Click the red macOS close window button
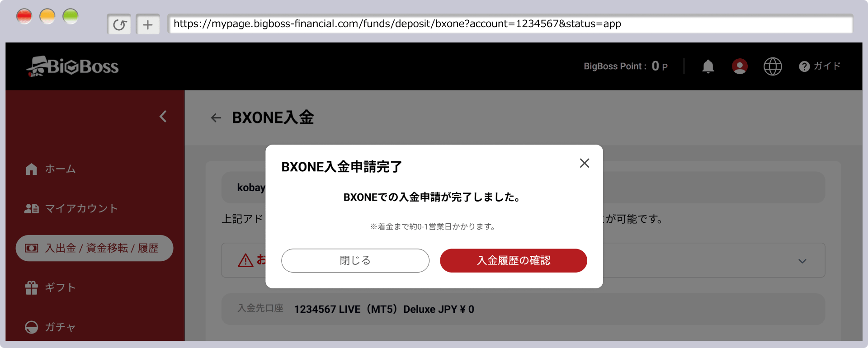The width and height of the screenshot is (868, 348). tap(24, 16)
